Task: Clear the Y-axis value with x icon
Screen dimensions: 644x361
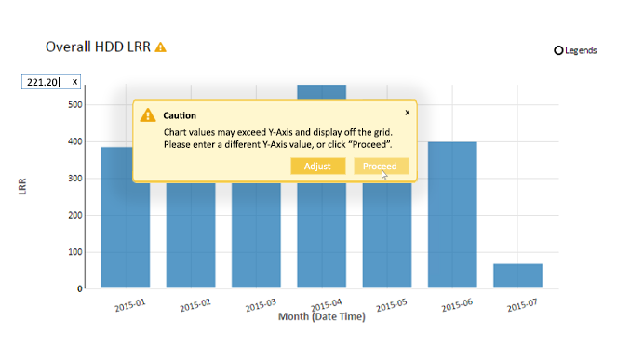Action: 74,82
